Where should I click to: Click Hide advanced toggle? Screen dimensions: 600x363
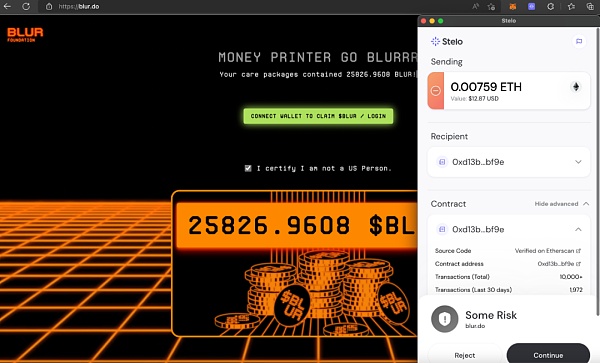561,204
